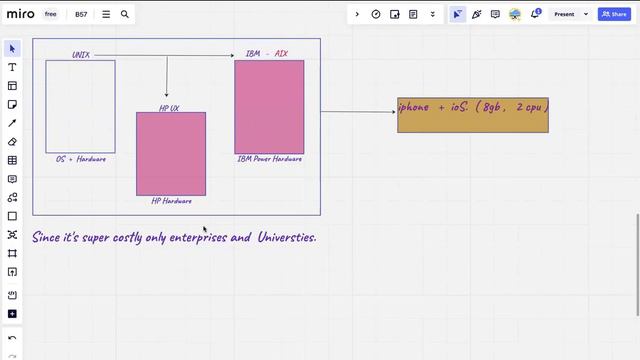Click the Present button

[x=564, y=14]
